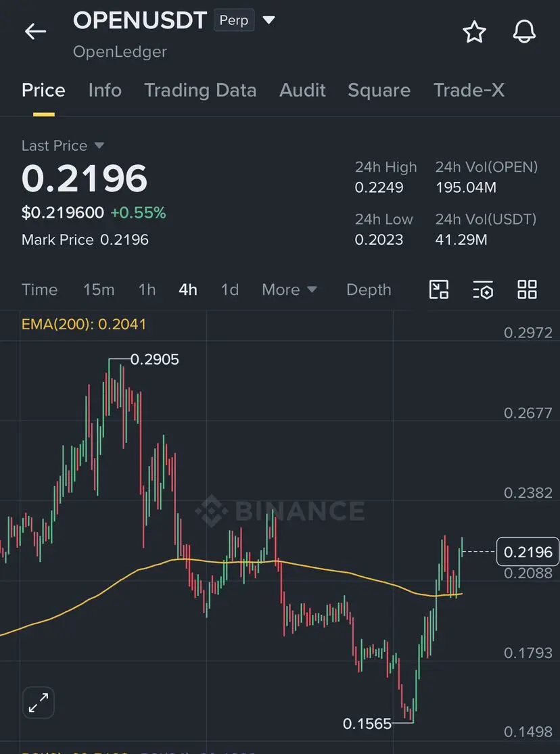
Task: Tap the 24h High value 0.2249
Action: click(379, 187)
